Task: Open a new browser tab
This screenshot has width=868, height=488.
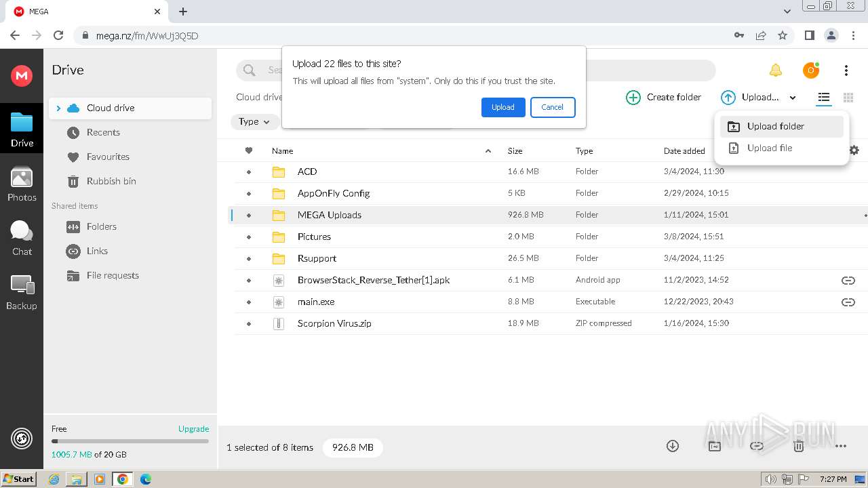Action: (x=183, y=12)
